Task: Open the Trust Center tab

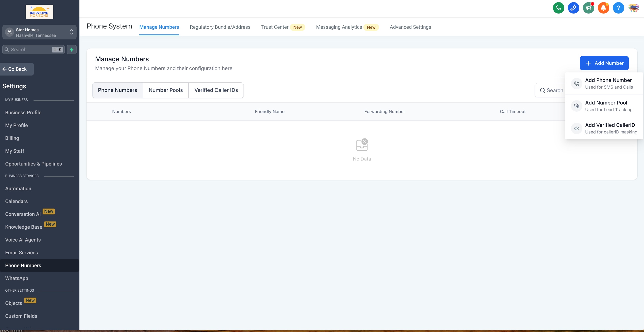Action: coord(274,27)
